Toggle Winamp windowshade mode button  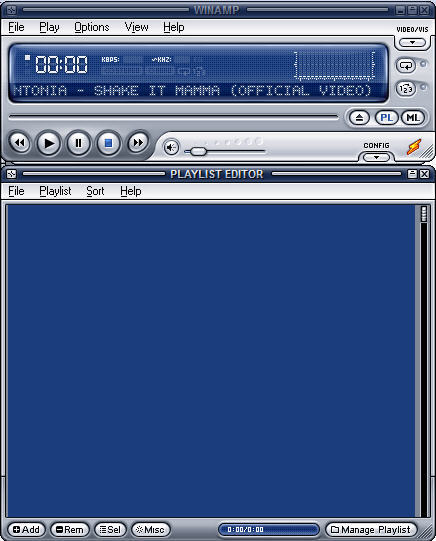click(x=412, y=10)
